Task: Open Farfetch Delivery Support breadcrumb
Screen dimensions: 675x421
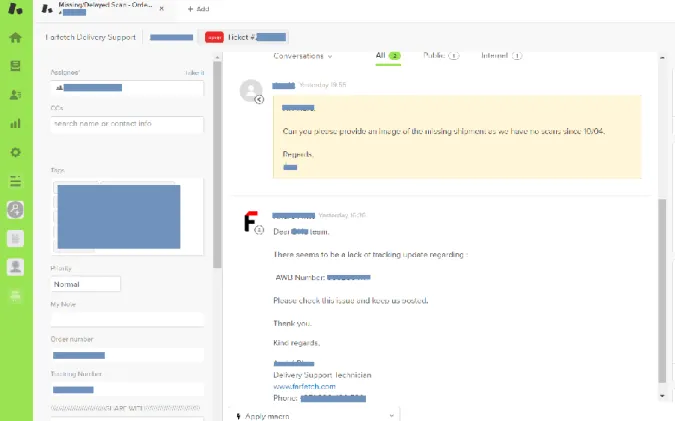Action: [x=90, y=37]
